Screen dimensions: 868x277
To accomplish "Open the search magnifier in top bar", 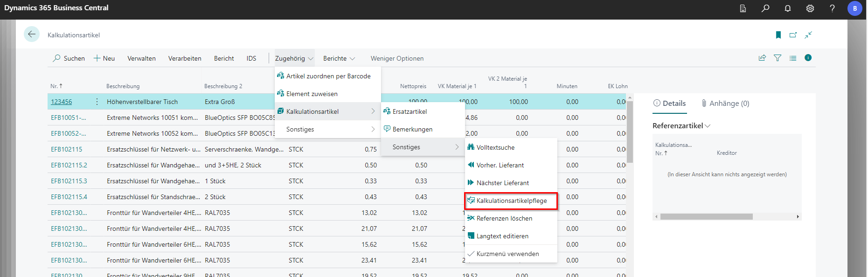I will (x=765, y=8).
